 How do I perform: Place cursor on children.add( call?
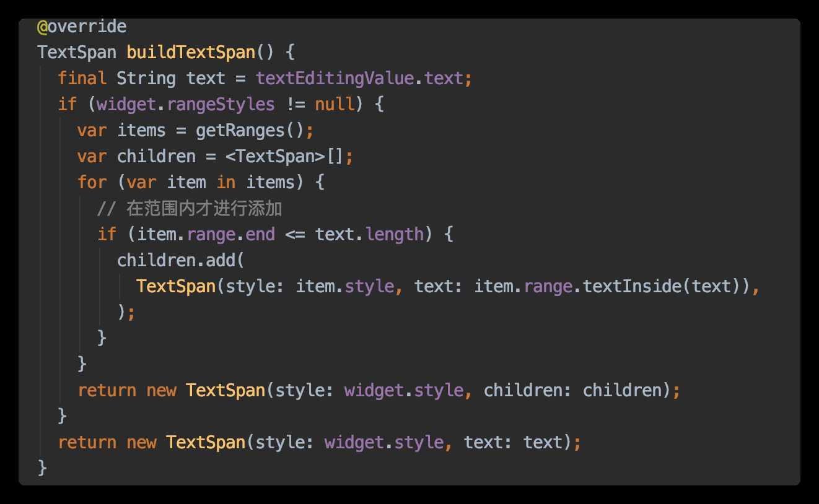pyautogui.click(x=181, y=260)
